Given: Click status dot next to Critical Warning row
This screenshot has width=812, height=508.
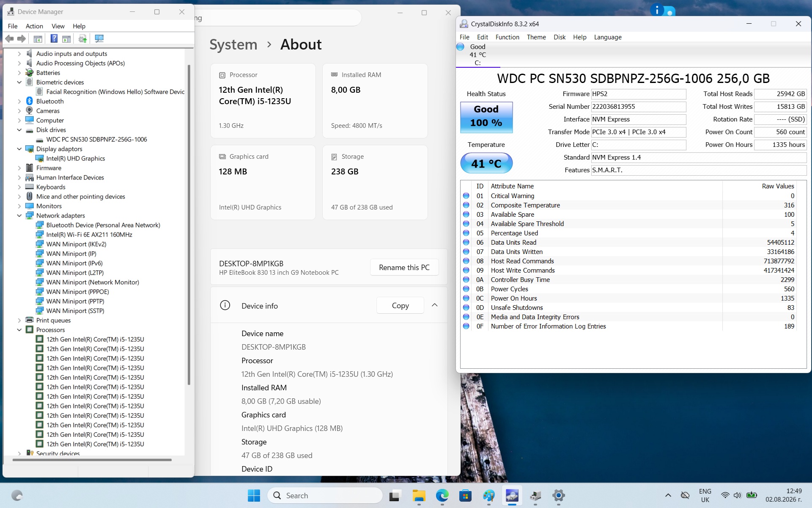Looking at the screenshot, I should point(466,196).
